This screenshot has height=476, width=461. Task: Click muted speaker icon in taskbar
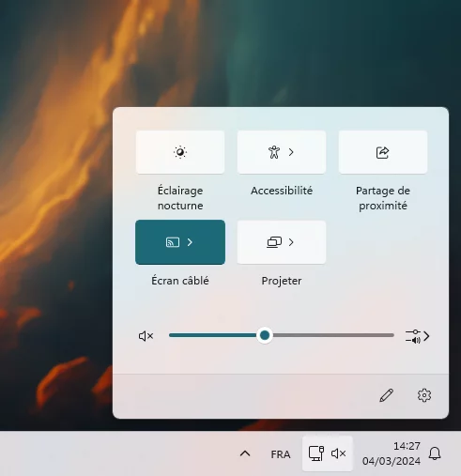(x=339, y=453)
